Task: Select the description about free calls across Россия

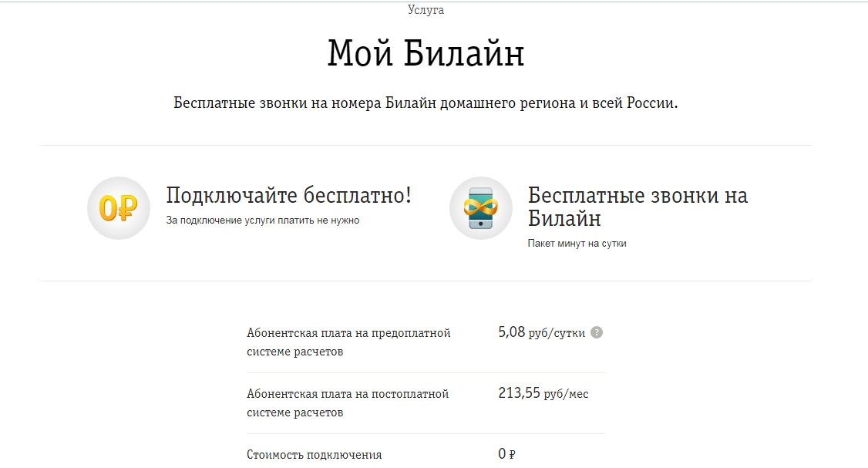Action: pos(426,103)
